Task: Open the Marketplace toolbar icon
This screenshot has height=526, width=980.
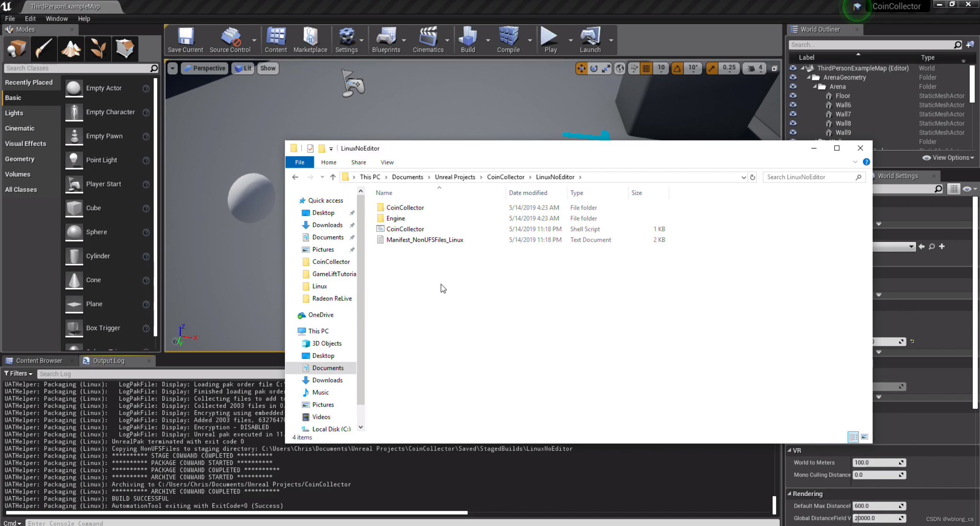Action: [x=310, y=40]
